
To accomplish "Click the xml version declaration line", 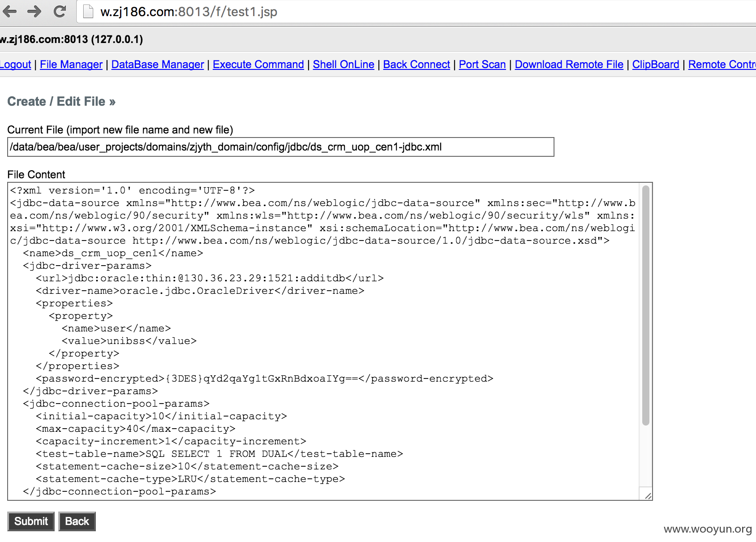I will pyautogui.click(x=133, y=190).
